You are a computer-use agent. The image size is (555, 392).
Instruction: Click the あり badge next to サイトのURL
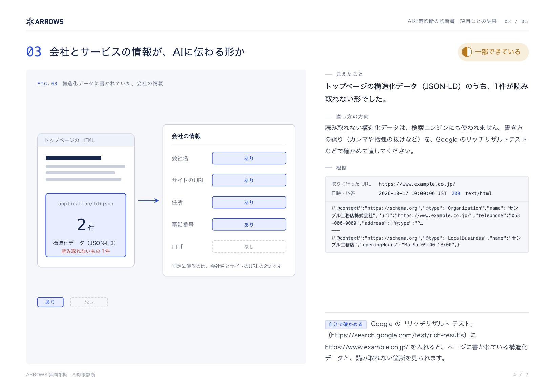(249, 180)
